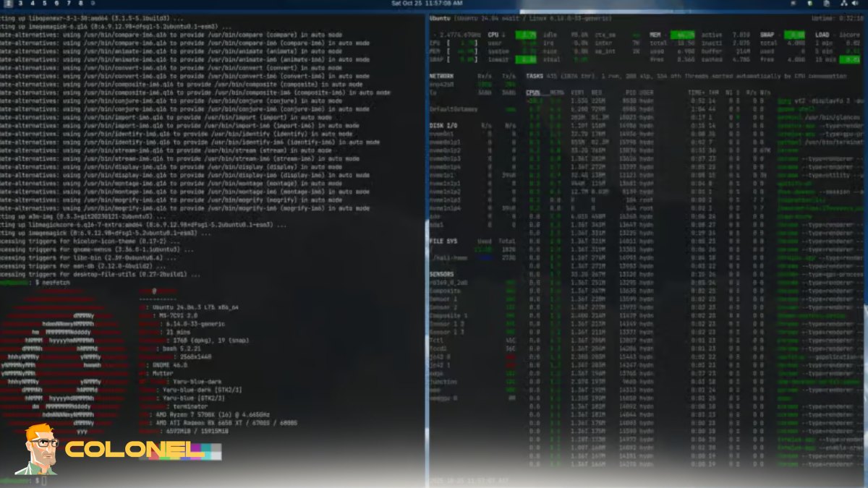868x488 pixels.
Task: Switch to workspace 3 on the top panel
Action: pyautogui.click(x=20, y=3)
